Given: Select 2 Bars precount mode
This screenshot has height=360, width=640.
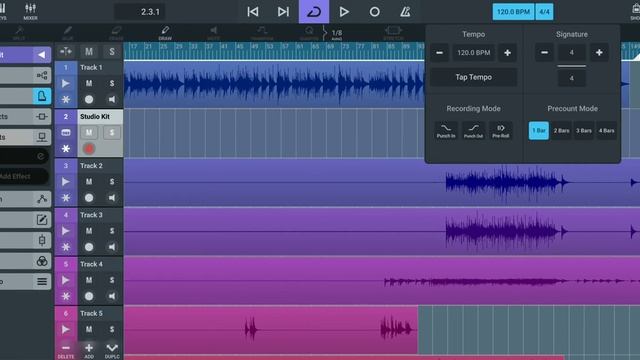Looking at the screenshot, I should click(562, 131).
